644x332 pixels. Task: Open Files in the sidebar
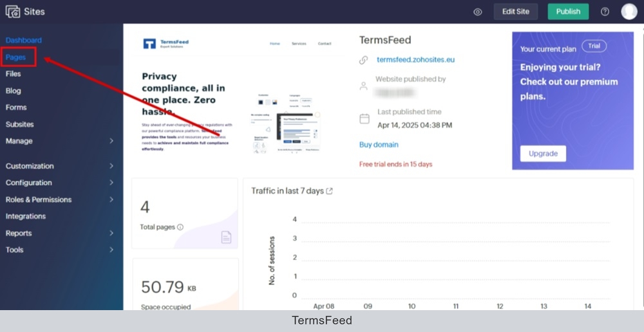pyautogui.click(x=13, y=74)
